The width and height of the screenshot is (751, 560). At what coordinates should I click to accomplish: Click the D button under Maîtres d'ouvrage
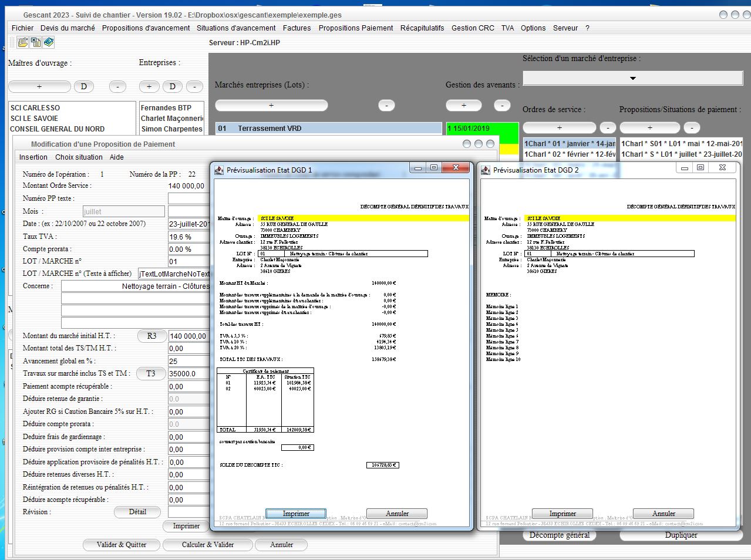[83, 87]
